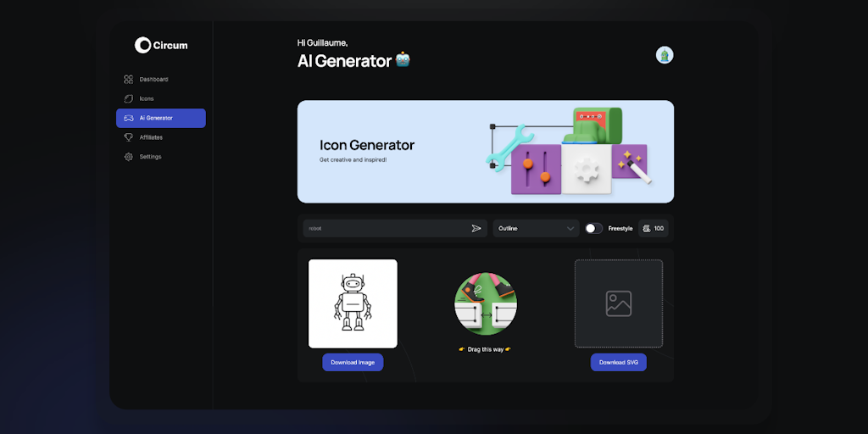
Task: Click the Circum logo
Action: [160, 46]
